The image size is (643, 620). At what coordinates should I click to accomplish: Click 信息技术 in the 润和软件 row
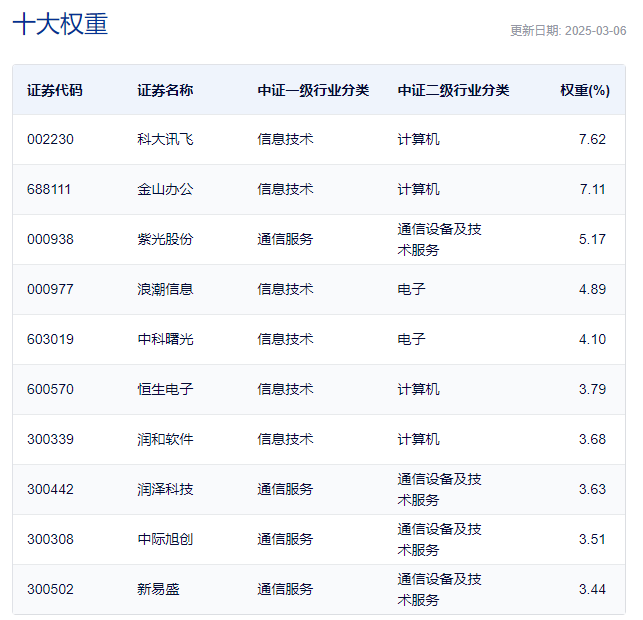285,440
